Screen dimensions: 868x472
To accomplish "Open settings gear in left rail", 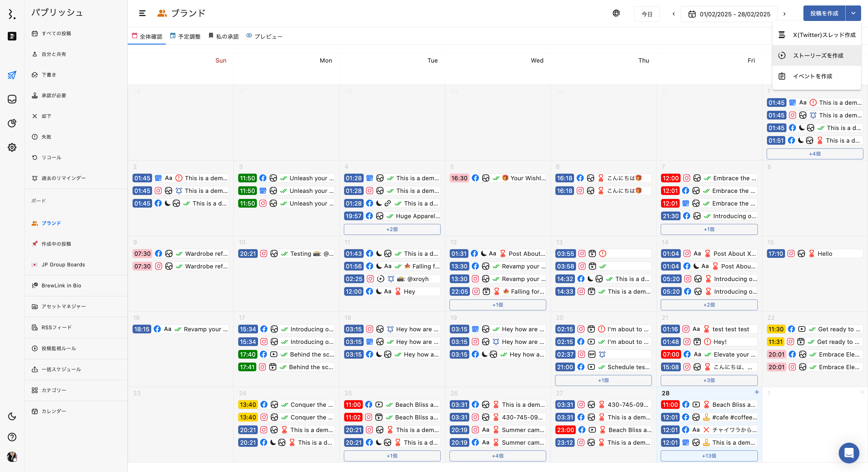I will click(12, 147).
